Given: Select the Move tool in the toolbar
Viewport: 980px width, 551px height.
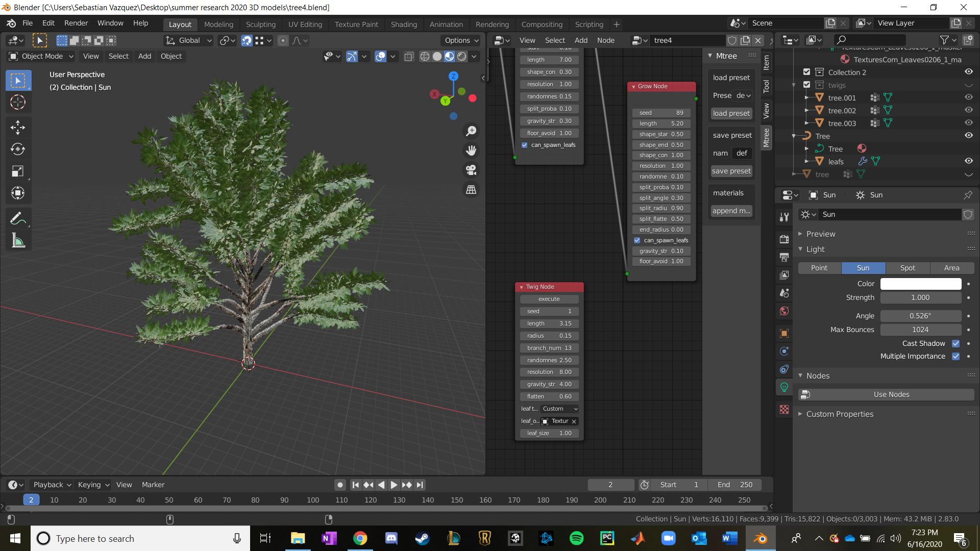Looking at the screenshot, I should (18, 127).
